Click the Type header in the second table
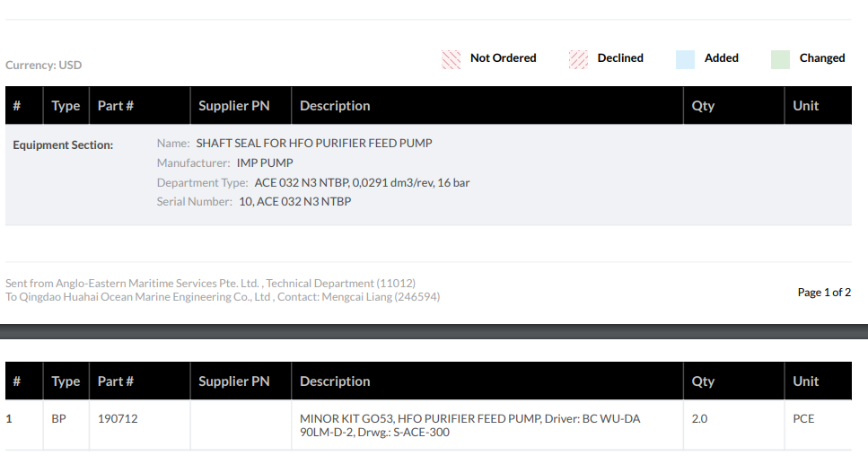Screen dimensions: 868x473 pos(66,381)
